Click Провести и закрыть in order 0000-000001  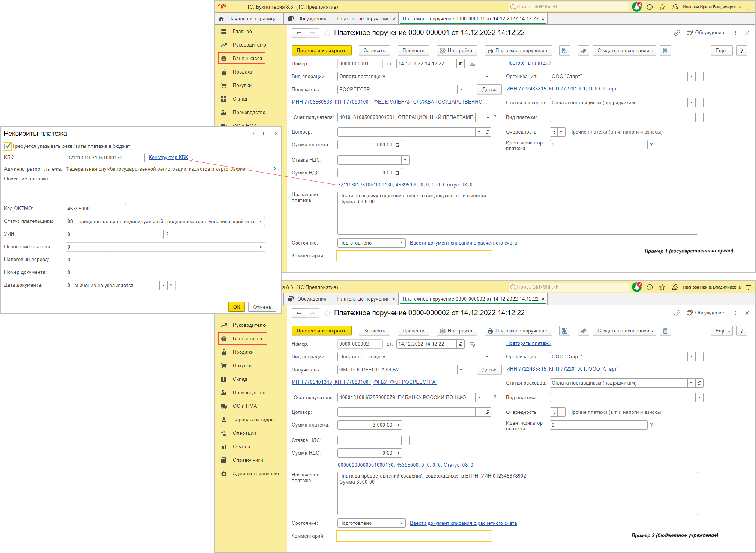(x=321, y=51)
